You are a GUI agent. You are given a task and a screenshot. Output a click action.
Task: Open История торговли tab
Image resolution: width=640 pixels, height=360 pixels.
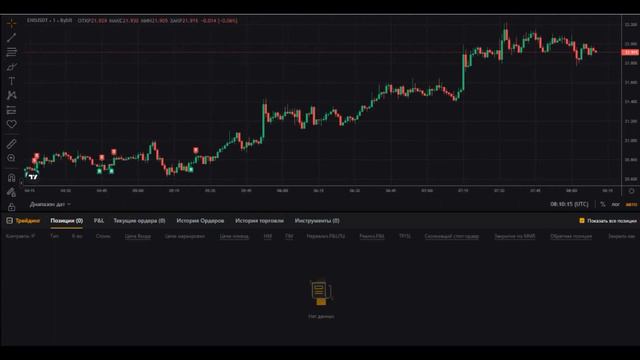pyautogui.click(x=259, y=221)
